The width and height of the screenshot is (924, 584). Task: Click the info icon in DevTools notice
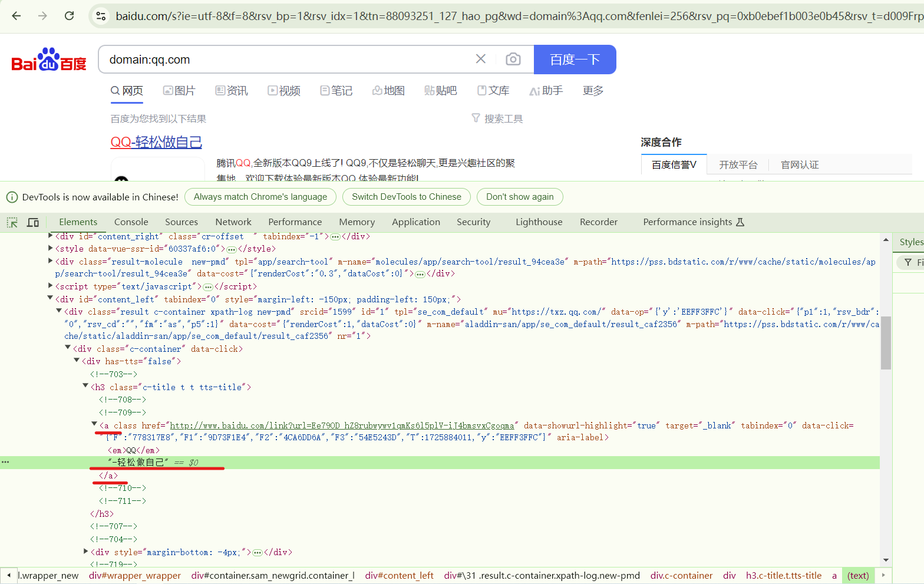(x=12, y=197)
